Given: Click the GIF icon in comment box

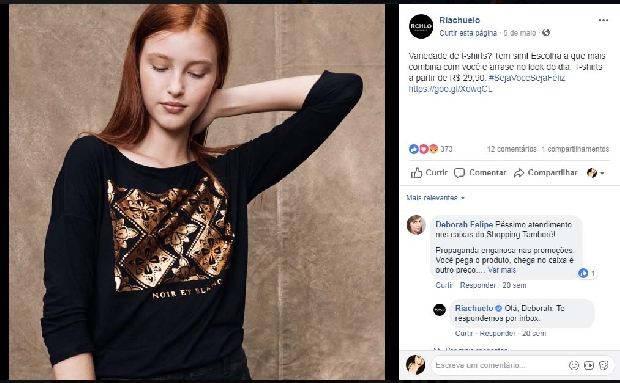Looking at the screenshot, I should coord(589,365).
